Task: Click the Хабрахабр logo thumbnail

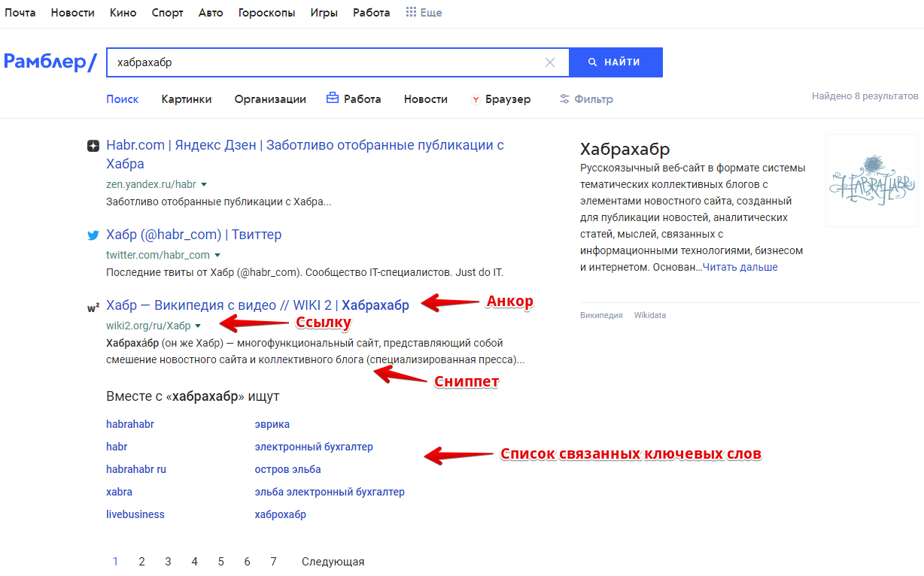Action: (x=871, y=180)
